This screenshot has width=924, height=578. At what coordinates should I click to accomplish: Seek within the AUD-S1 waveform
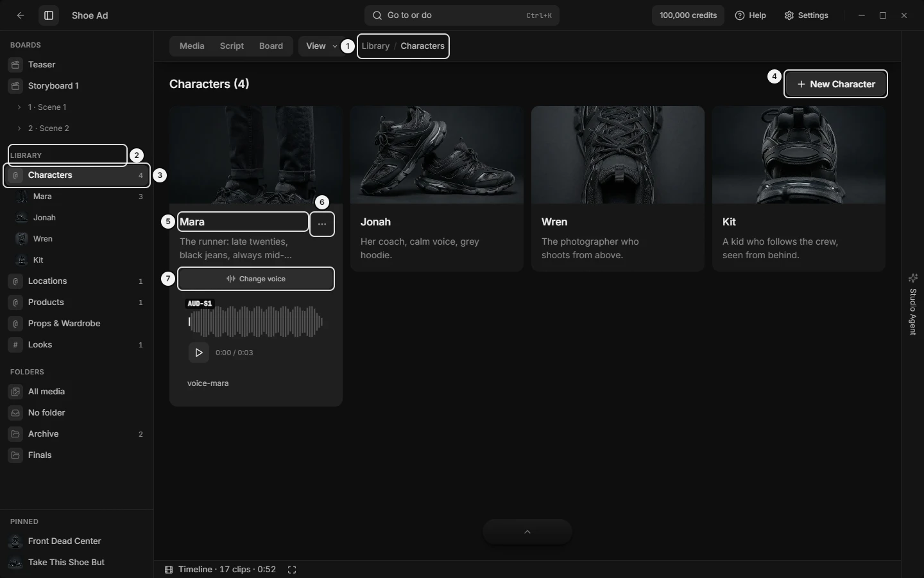255,322
